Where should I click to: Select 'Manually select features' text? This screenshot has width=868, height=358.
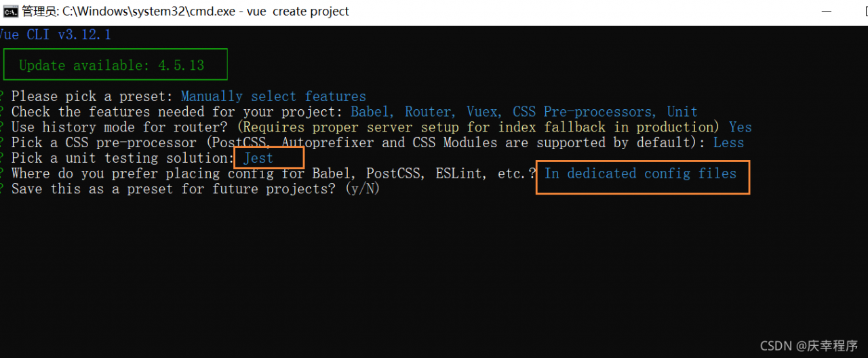coord(273,96)
